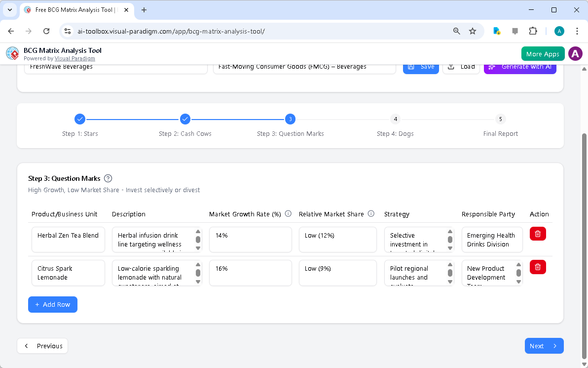Click the Save icon to save analysis
The image size is (588, 368).
412,66
